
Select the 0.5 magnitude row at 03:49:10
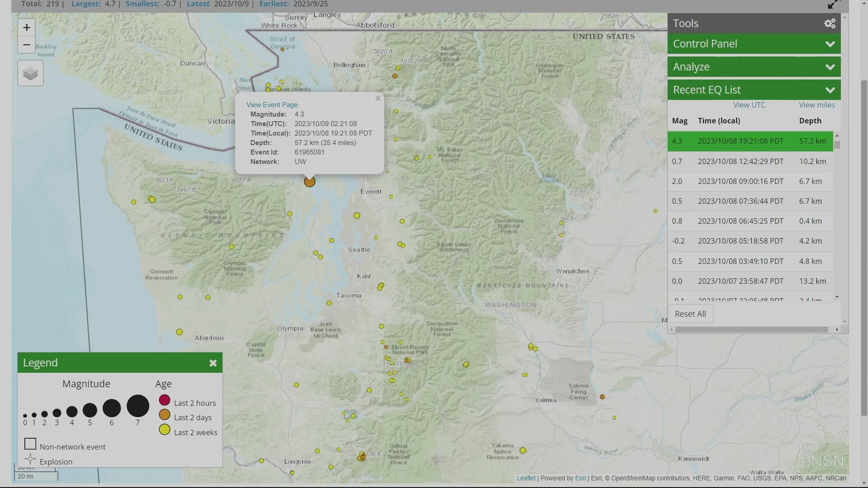[x=750, y=261]
